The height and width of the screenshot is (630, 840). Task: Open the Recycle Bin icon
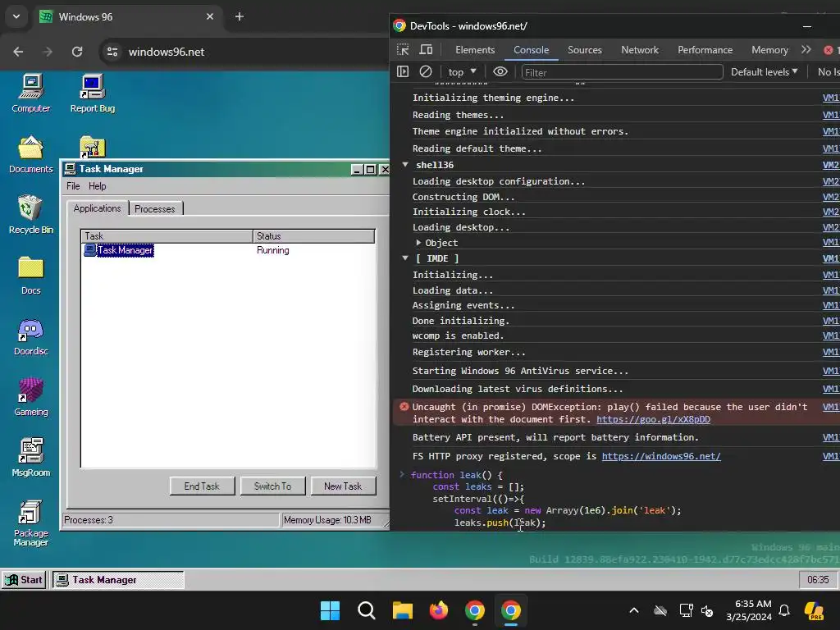tap(30, 215)
